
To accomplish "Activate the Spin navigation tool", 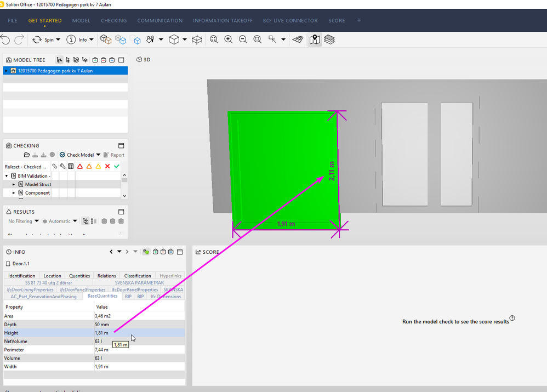I will pos(43,39).
